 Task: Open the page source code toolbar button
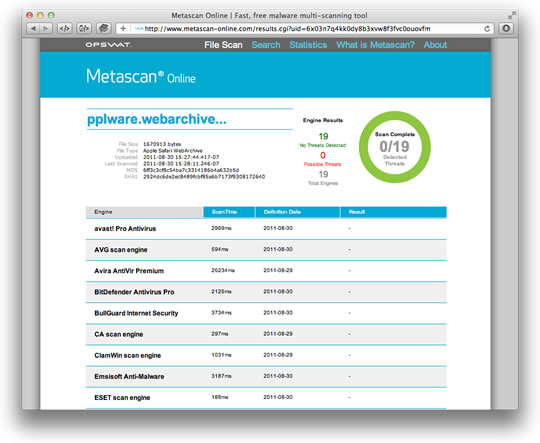[x=65, y=29]
